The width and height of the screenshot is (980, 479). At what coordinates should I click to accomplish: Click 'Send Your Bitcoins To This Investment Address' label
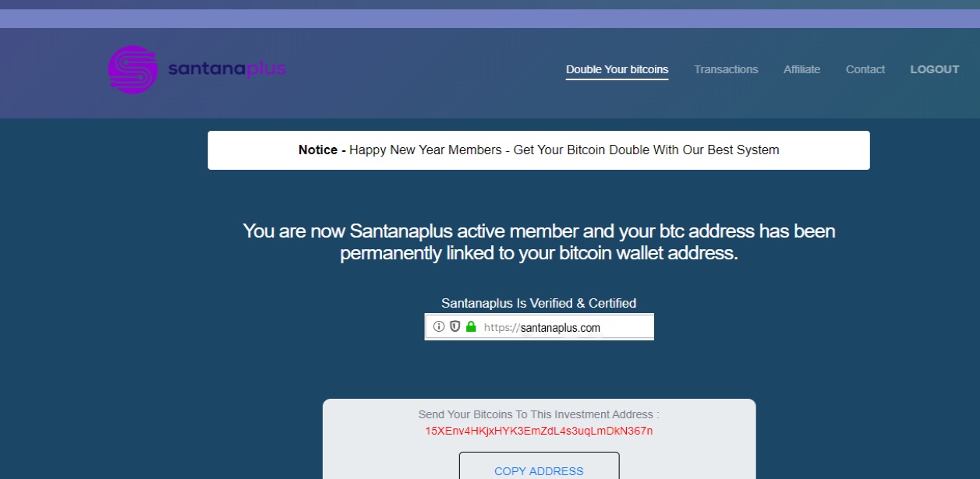click(x=539, y=415)
